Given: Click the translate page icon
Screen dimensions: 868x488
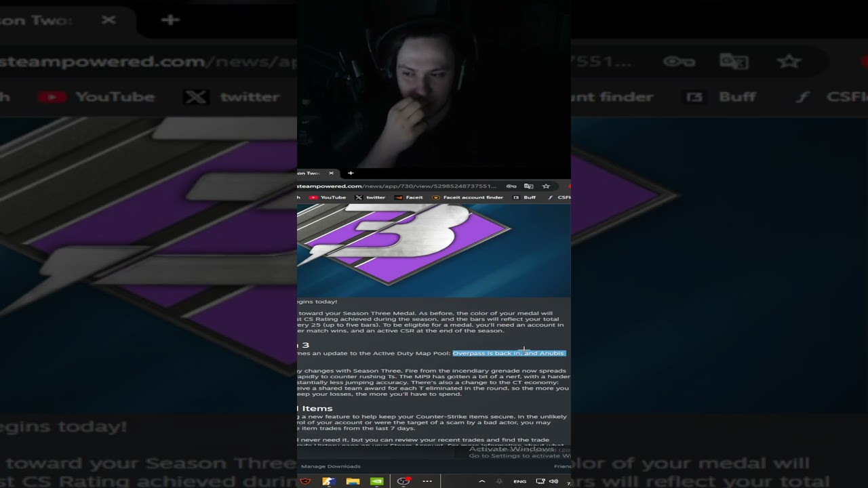Looking at the screenshot, I should point(528,186).
